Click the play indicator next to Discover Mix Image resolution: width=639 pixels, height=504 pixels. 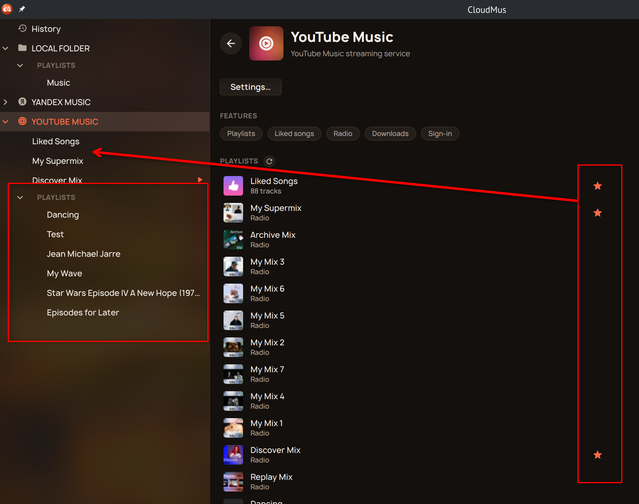tap(200, 180)
